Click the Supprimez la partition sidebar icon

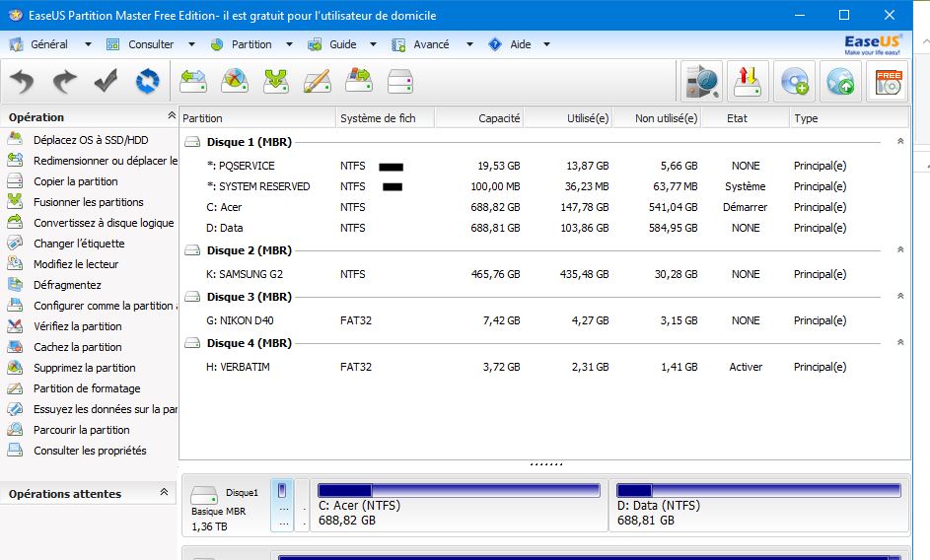(x=15, y=367)
